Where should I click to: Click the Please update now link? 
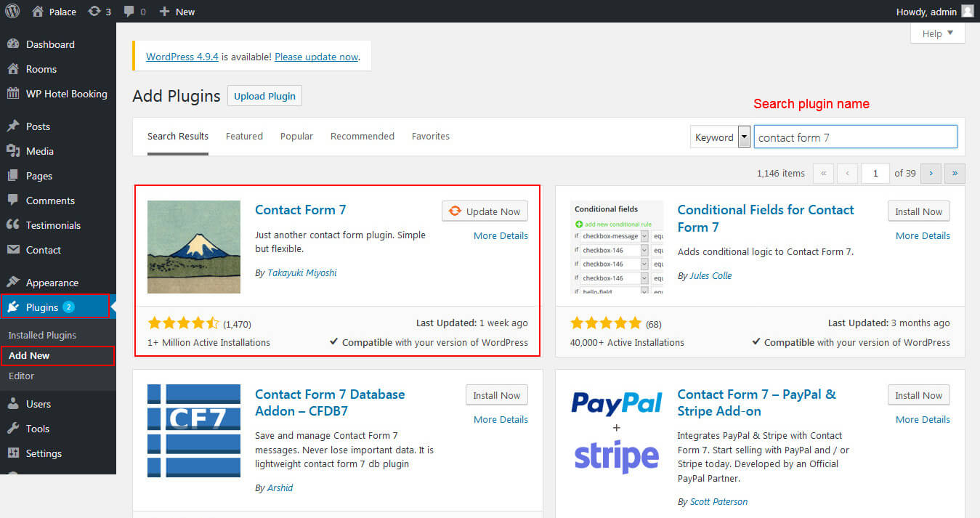[316, 57]
